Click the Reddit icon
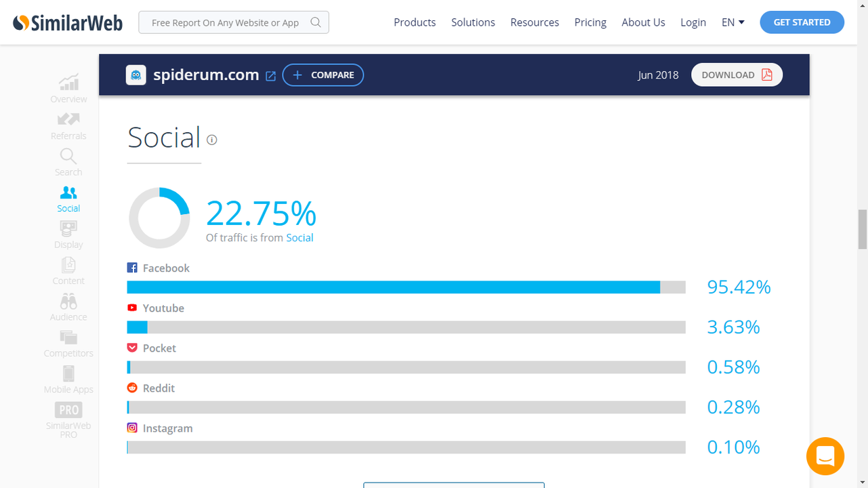868x488 pixels. pyautogui.click(x=132, y=388)
